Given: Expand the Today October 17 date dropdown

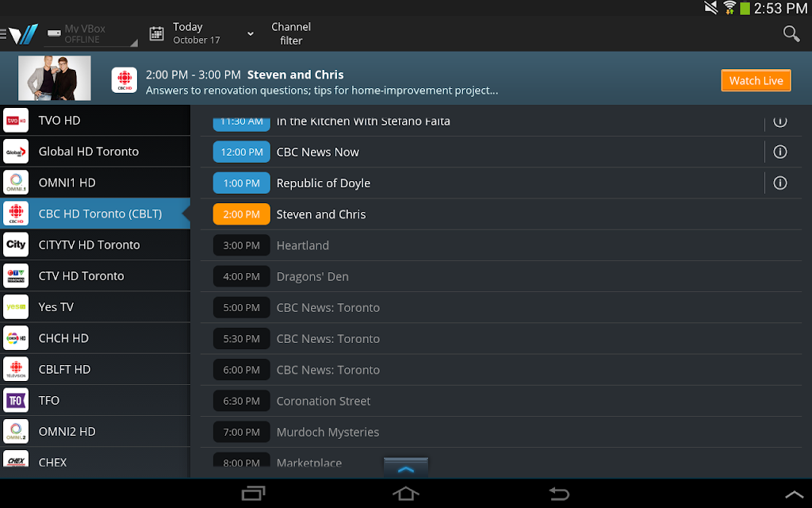Looking at the screenshot, I should pyautogui.click(x=214, y=33).
